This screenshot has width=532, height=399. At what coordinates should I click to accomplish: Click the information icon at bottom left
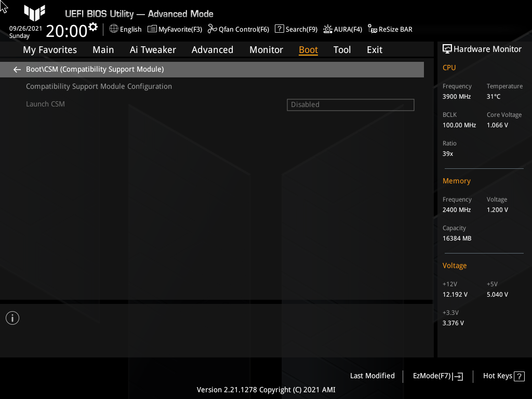pyautogui.click(x=12, y=317)
